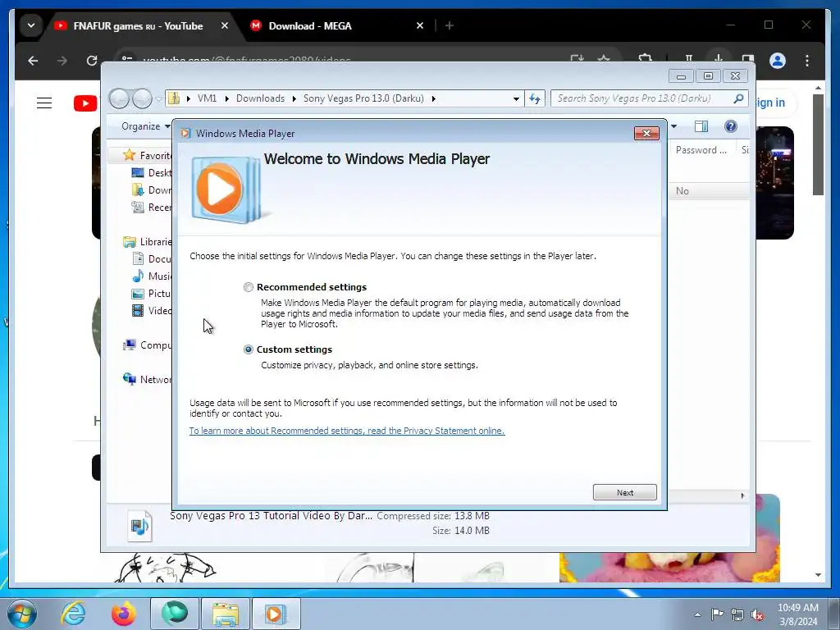Open the Windows Start menu
This screenshot has height=630, width=840.
click(x=22, y=614)
